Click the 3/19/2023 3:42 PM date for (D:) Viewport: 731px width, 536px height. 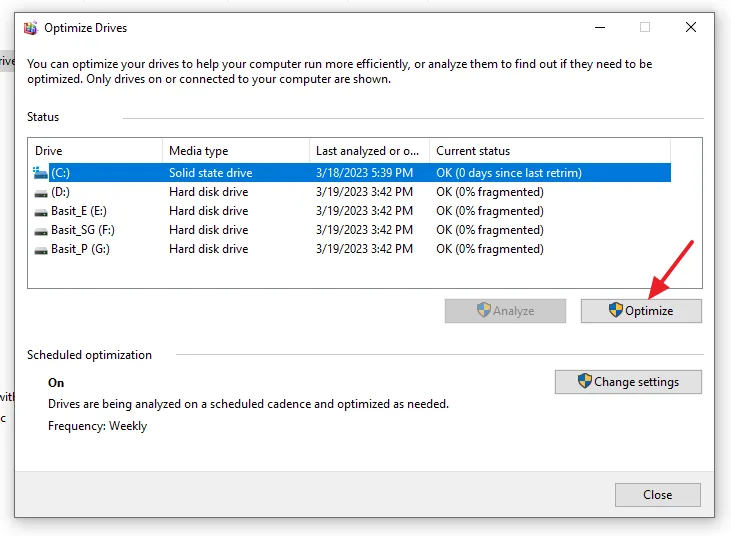coord(365,192)
